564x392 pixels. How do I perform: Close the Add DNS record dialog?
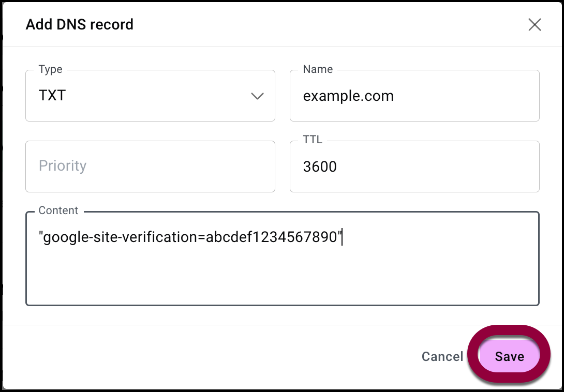tap(535, 24)
